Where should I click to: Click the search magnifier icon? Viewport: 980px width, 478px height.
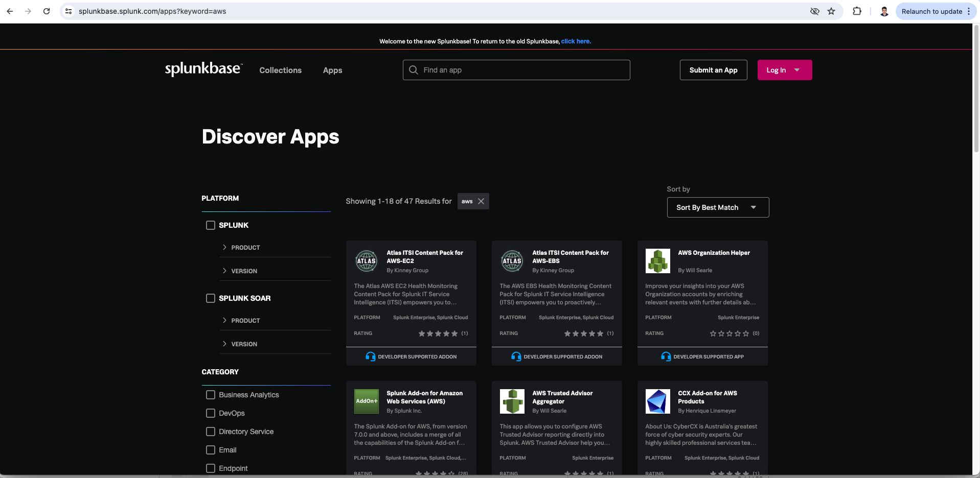coord(414,70)
